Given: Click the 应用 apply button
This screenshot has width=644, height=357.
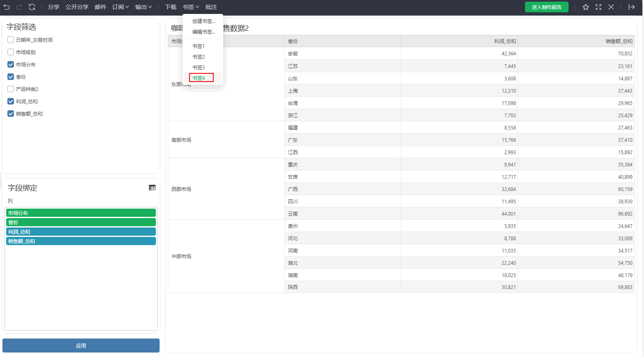Looking at the screenshot, I should pos(81,346).
